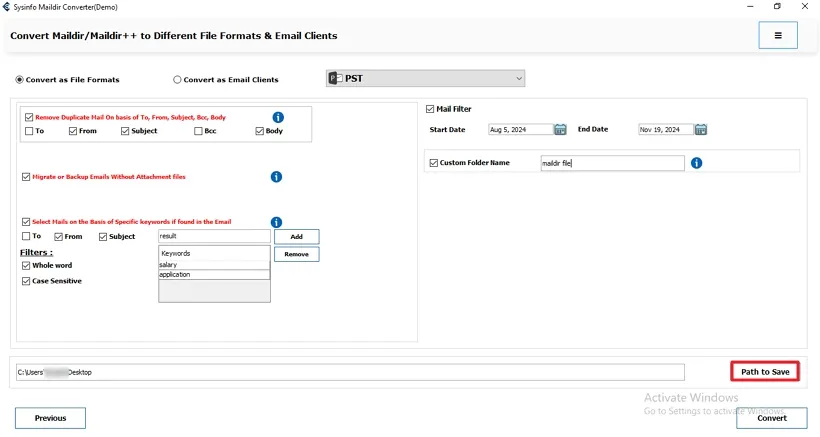This screenshot has width=820, height=437.
Task: Select Convert as File Formats option
Action: click(20, 80)
